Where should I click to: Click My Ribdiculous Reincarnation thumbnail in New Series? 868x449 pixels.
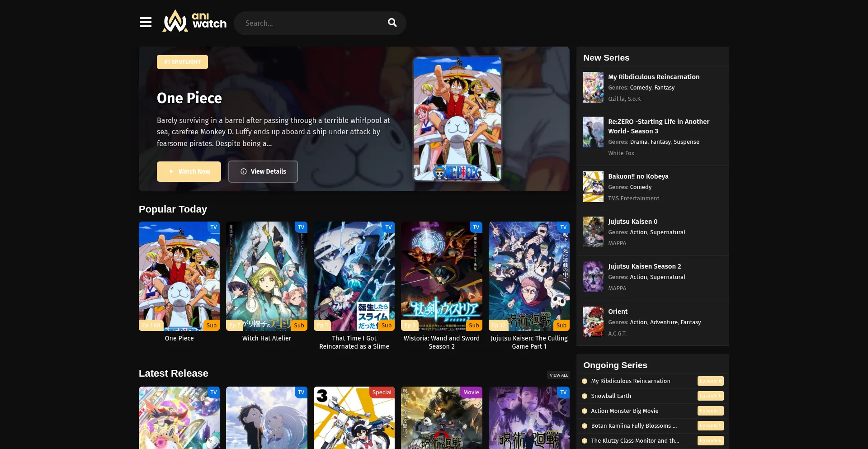tap(593, 87)
